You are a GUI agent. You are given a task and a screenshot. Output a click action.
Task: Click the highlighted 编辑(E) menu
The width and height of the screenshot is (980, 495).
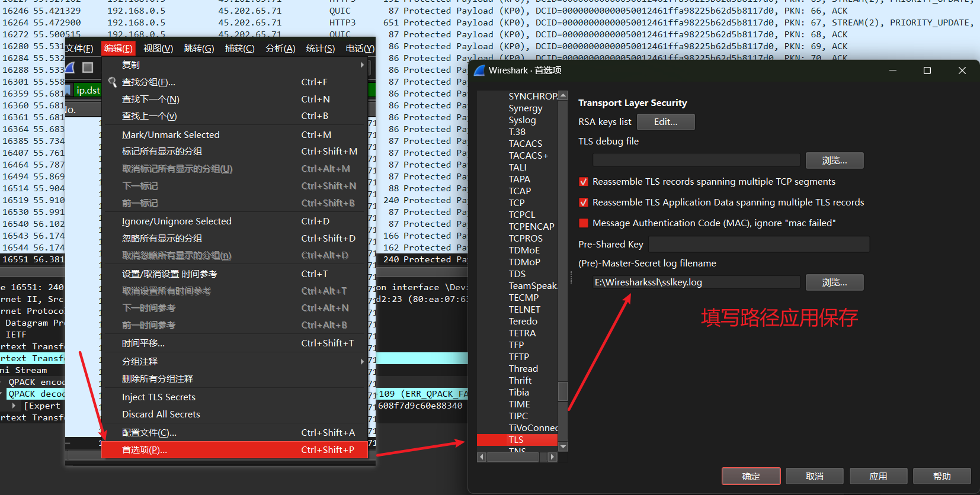click(x=119, y=49)
